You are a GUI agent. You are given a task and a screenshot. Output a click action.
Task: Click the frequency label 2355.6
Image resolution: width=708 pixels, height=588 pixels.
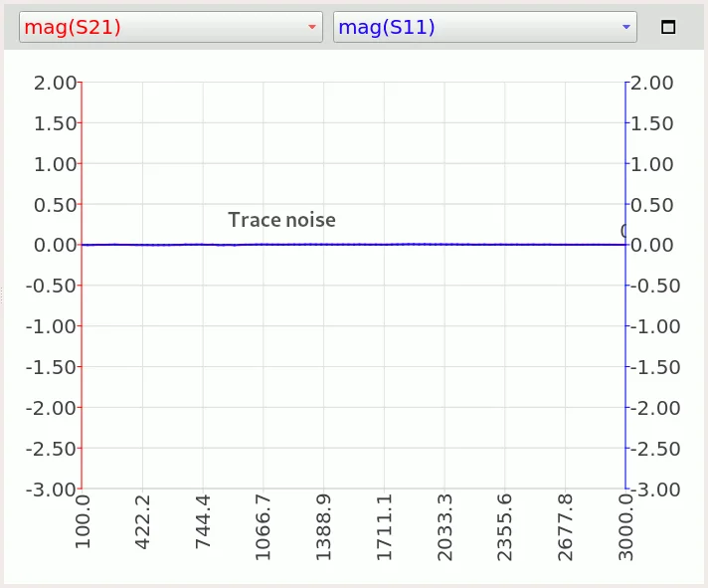[505, 527]
